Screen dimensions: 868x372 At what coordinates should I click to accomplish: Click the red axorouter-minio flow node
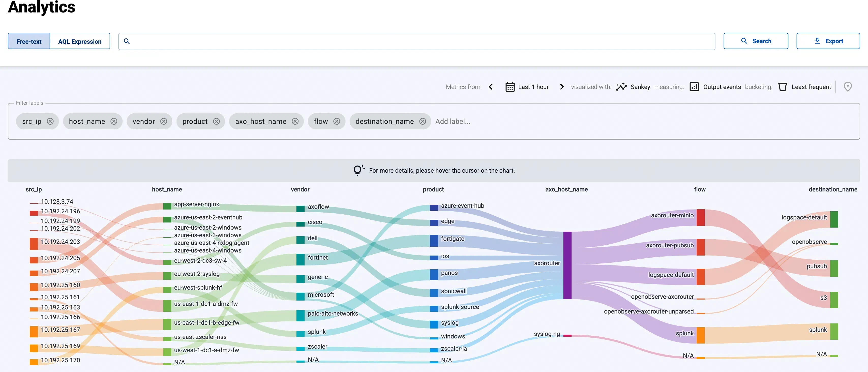point(700,218)
